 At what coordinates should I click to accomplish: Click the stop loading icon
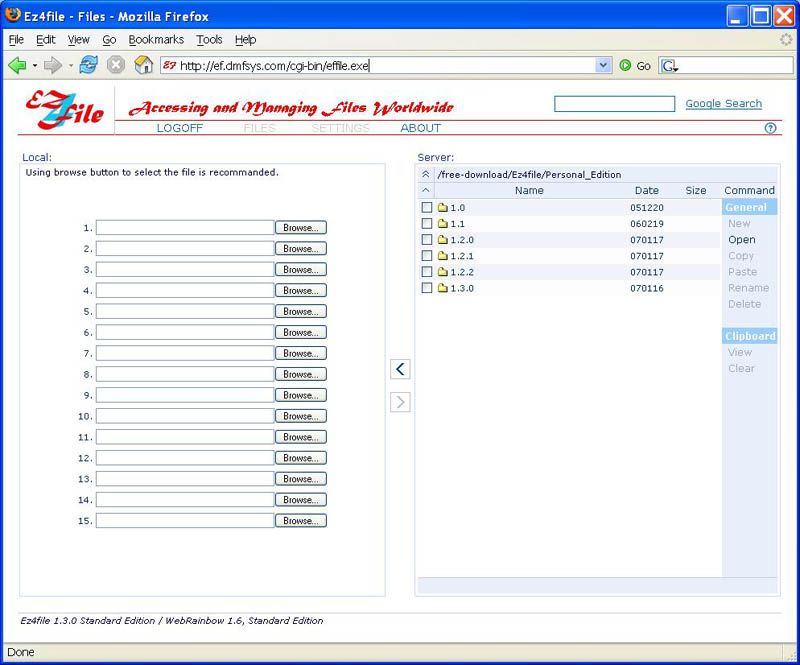pyautogui.click(x=114, y=64)
